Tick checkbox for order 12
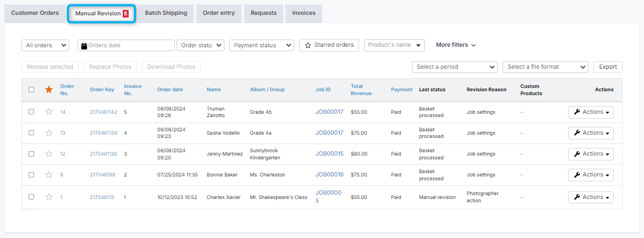The width and height of the screenshot is (644, 238). coord(31,153)
